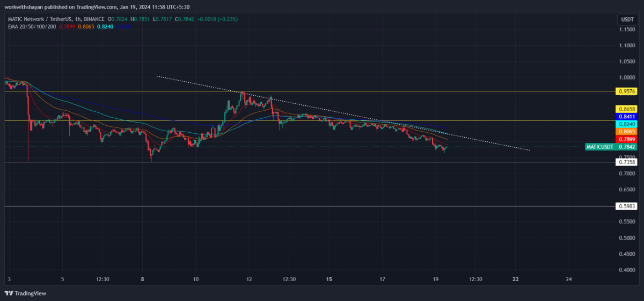Select the white 0.5983 support level label
This screenshot has width=644, height=301.
coord(626,206)
